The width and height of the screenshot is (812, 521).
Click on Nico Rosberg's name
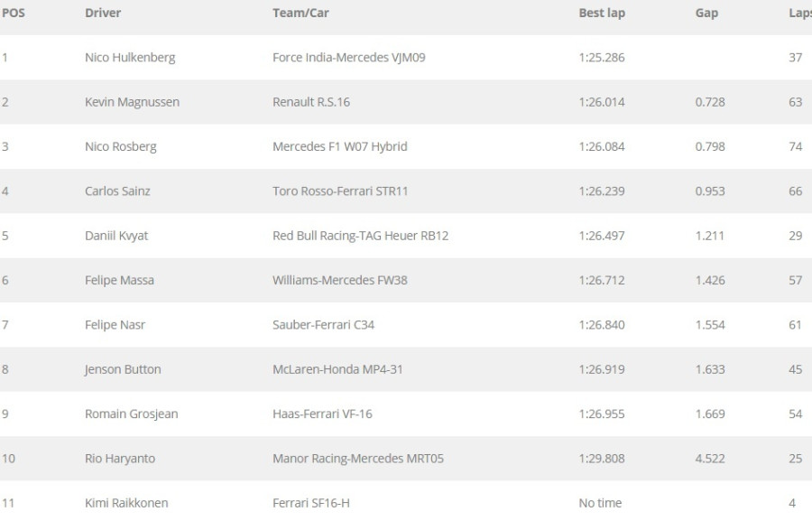tap(120, 146)
